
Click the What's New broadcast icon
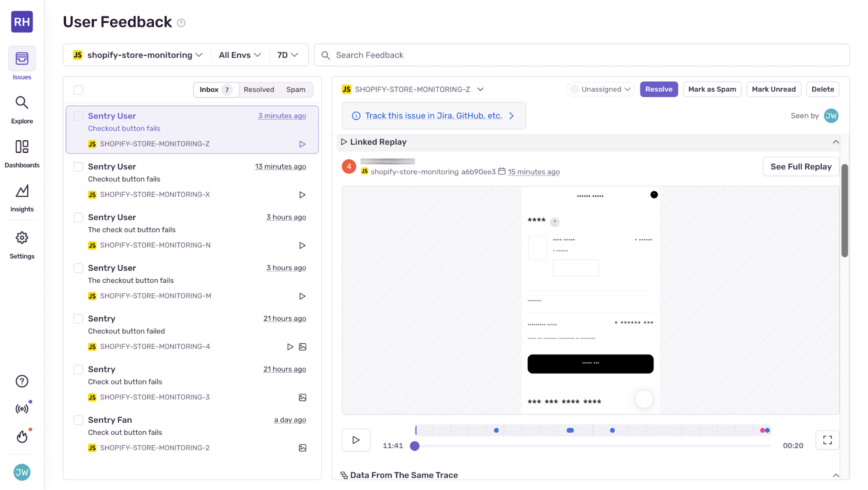point(22,407)
